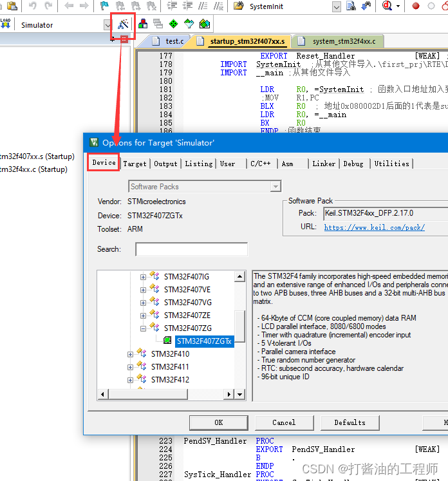This screenshot has width=448, height=481.
Task: Launch the Pack Installer icon
Action: pyautogui.click(x=205, y=24)
